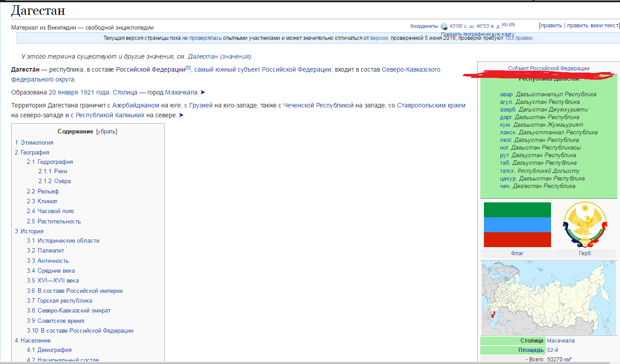The image size is (620, 364).
Task: Open "Дагестан (значения)" disambiguation link
Action: [219, 57]
